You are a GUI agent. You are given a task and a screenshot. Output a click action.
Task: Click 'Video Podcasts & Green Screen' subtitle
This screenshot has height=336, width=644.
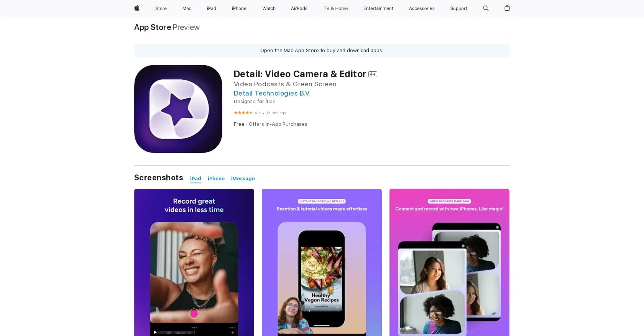click(x=285, y=84)
